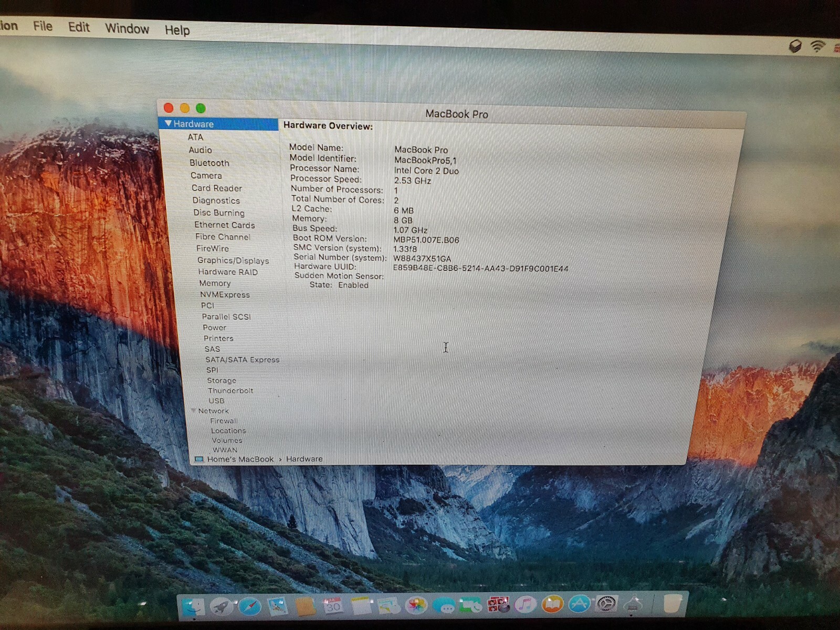Select NVMExpress in the sidebar

pos(225,295)
